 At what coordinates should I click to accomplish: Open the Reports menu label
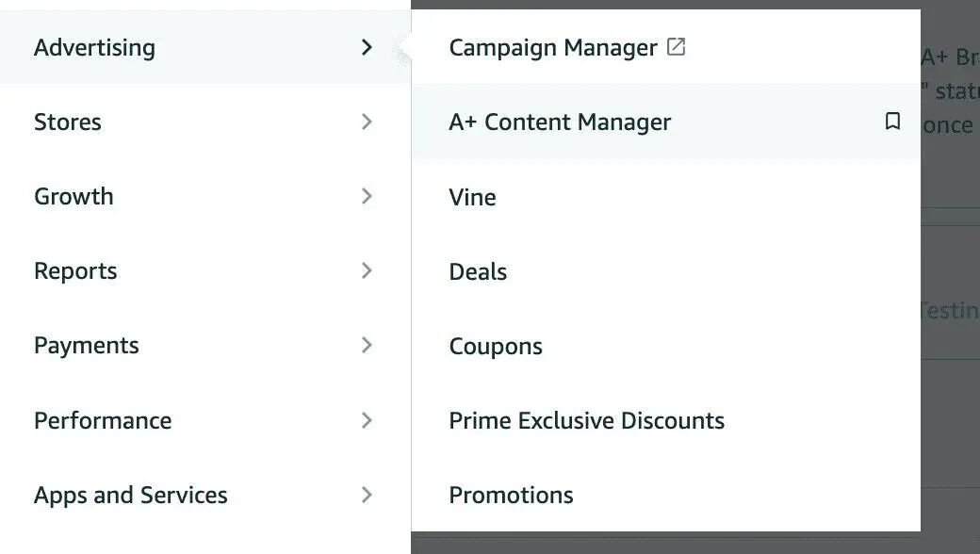75,271
